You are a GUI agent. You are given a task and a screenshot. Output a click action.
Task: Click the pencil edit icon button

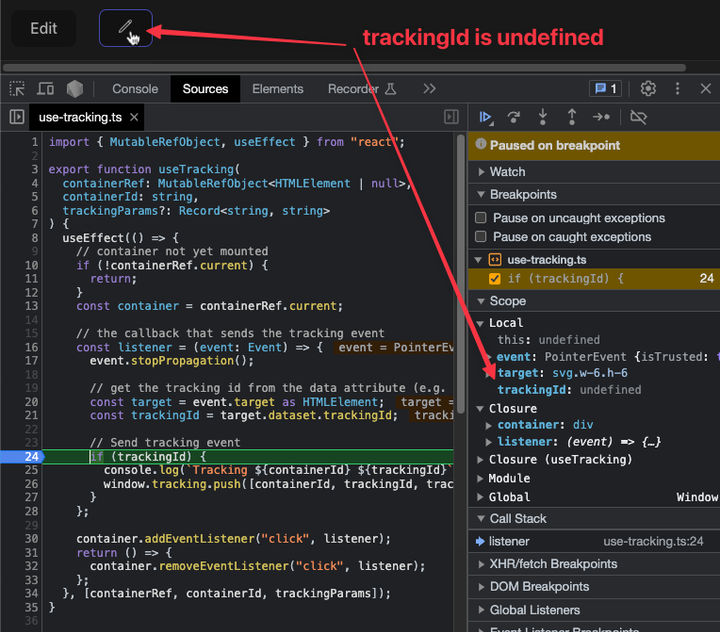[x=126, y=28]
